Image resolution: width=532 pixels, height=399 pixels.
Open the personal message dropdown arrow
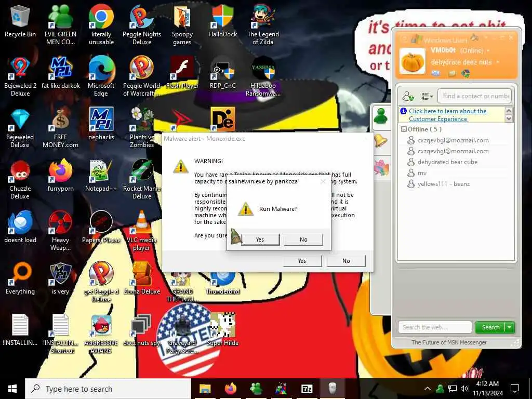click(498, 62)
